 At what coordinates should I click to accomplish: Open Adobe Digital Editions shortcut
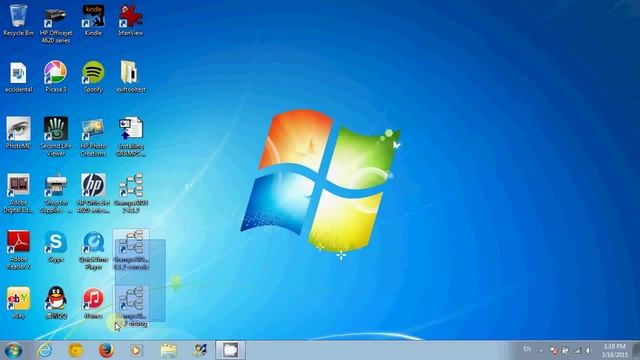click(x=18, y=193)
